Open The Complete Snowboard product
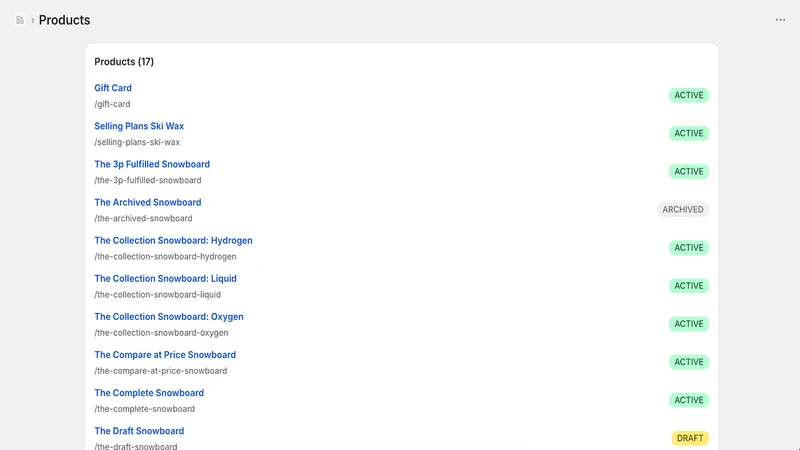 point(149,393)
